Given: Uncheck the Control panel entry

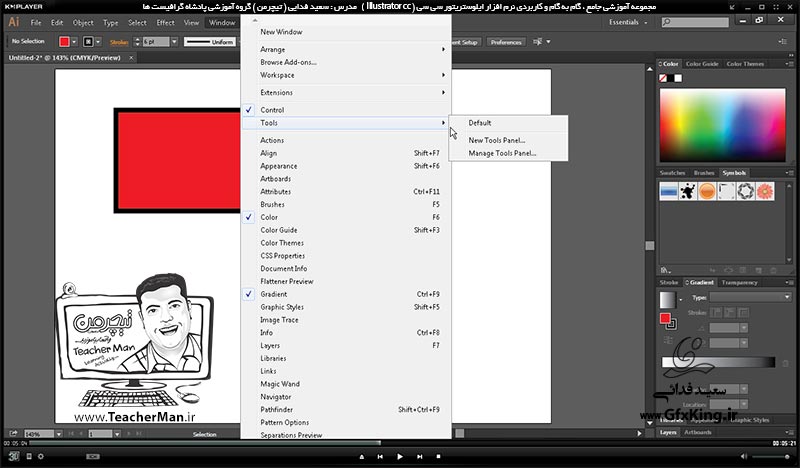Looking at the screenshot, I should [x=346, y=110].
